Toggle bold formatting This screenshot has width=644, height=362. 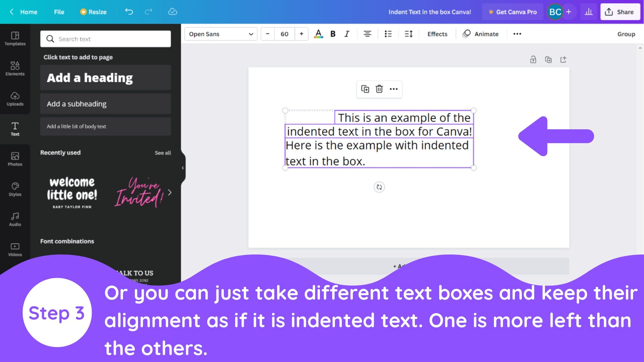click(x=333, y=34)
